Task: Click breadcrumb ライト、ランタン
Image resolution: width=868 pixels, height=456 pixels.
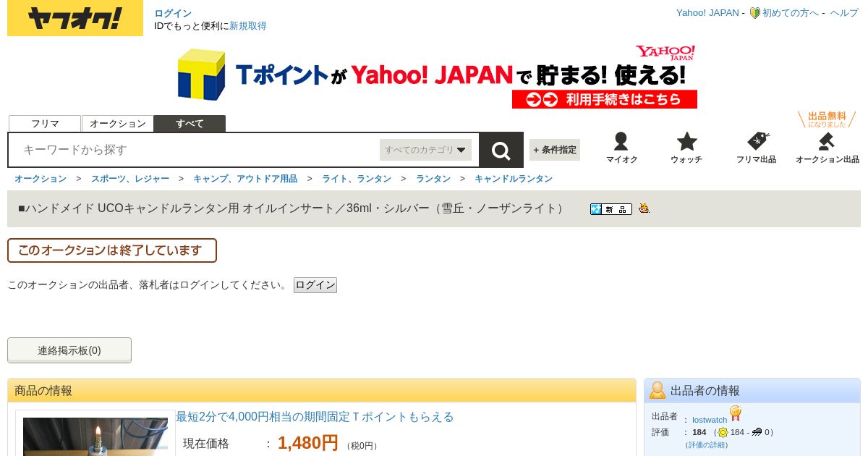Action: pos(357,179)
